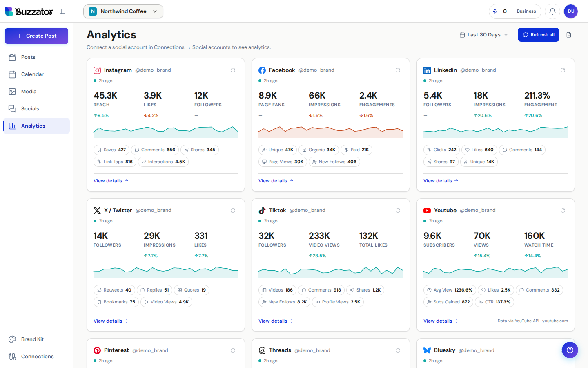
Task: Open View details for Tiktok
Action: [x=276, y=321]
